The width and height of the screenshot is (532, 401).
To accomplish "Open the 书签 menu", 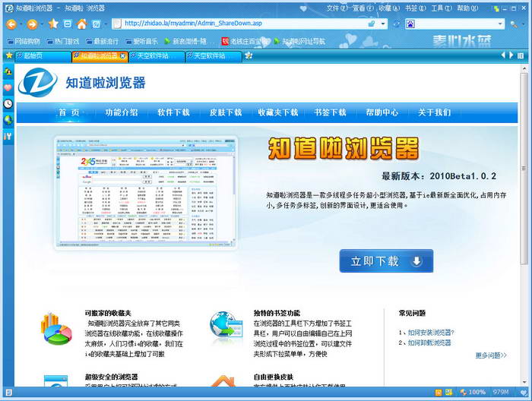I will point(416,8).
